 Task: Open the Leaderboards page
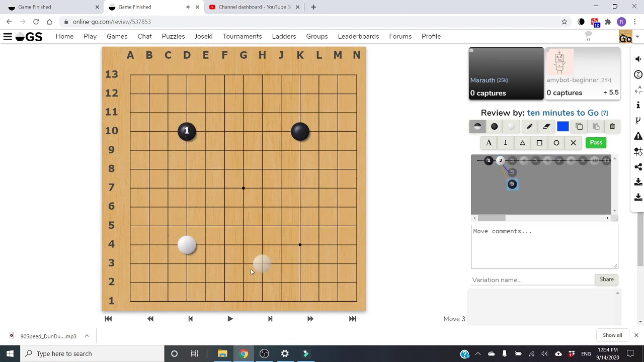[358, 36]
